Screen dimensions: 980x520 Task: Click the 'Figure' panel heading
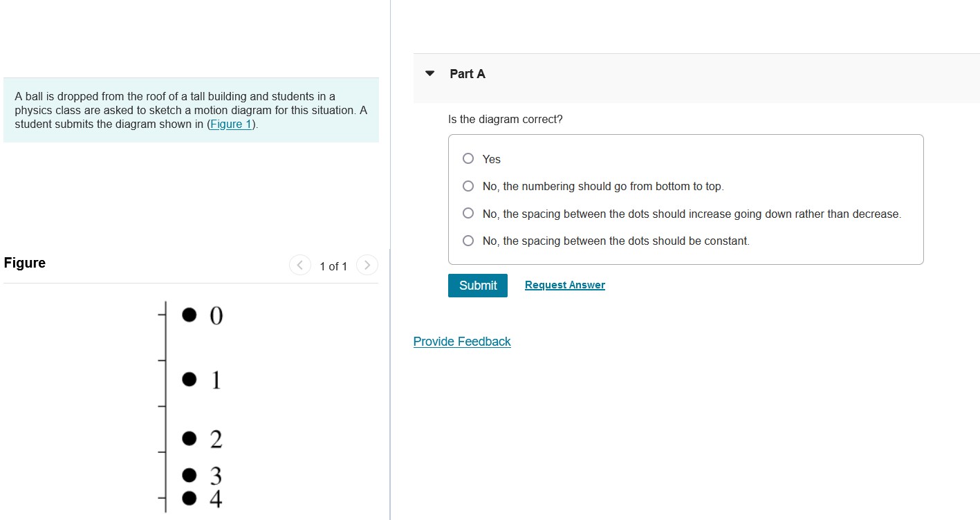coord(25,263)
